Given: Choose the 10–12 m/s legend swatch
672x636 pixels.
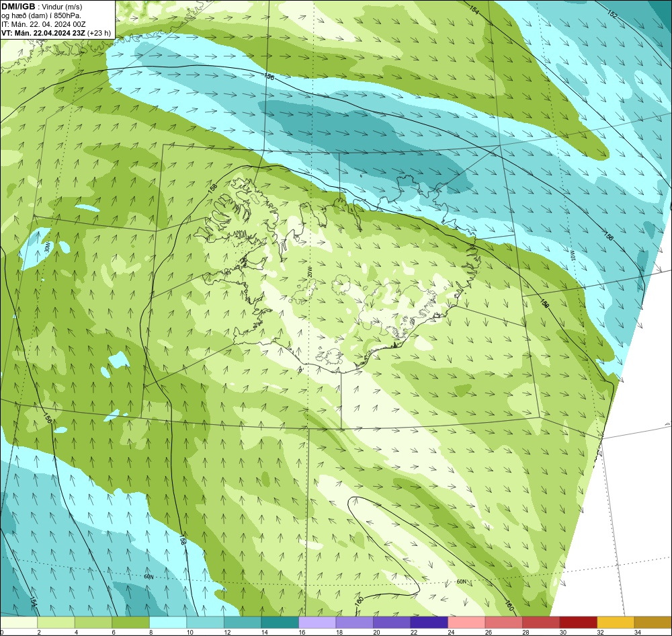Looking at the screenshot, I should (x=205, y=623).
